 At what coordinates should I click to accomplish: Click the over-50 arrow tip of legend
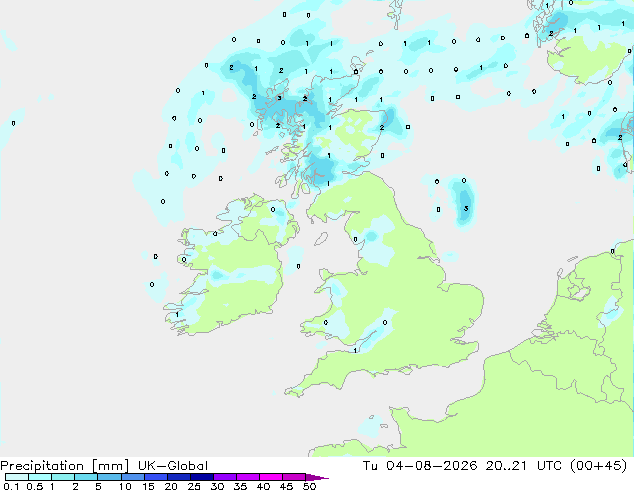317,477
